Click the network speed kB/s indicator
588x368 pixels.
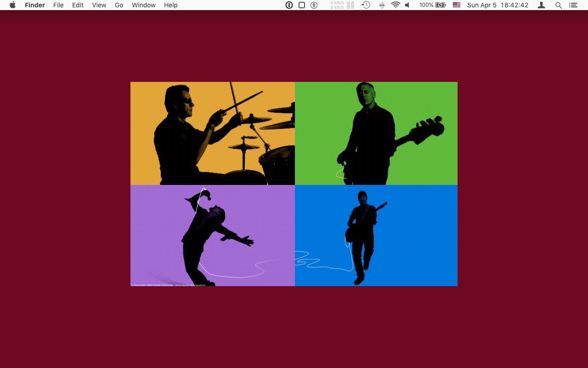342,5
